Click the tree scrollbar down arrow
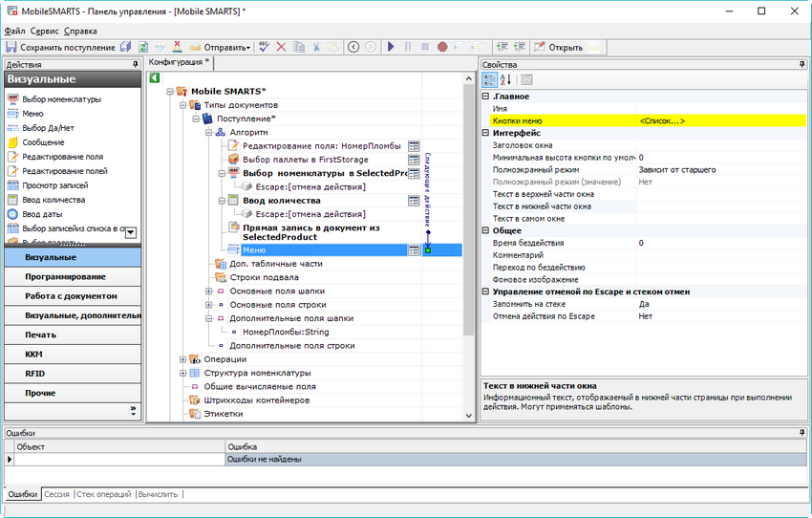This screenshot has width=812, height=518. tap(469, 416)
